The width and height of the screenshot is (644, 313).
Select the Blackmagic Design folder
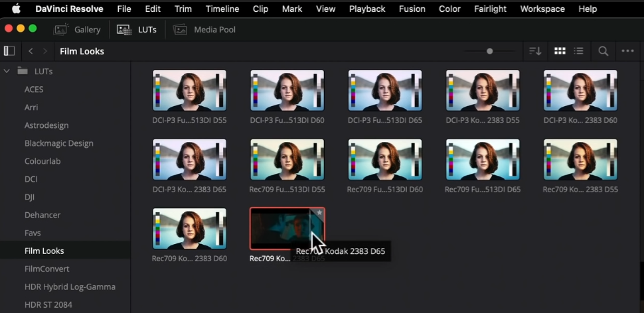(x=58, y=144)
